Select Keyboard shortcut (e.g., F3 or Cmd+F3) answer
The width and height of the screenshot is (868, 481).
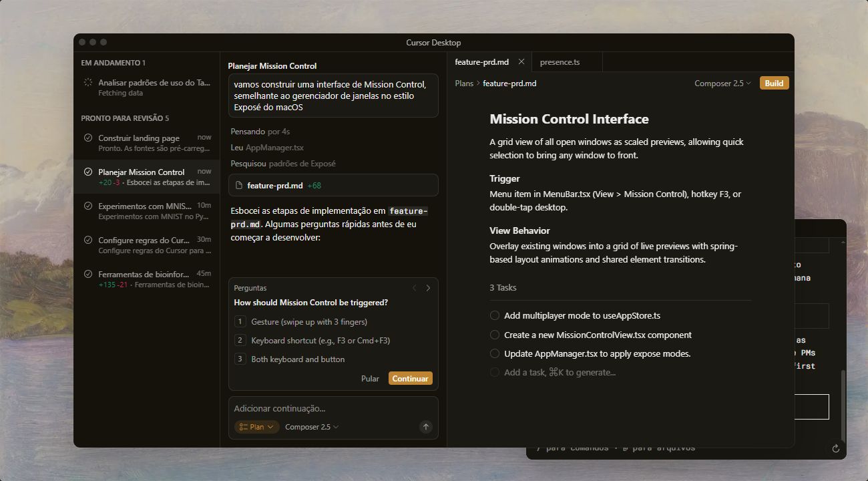[x=333, y=340]
